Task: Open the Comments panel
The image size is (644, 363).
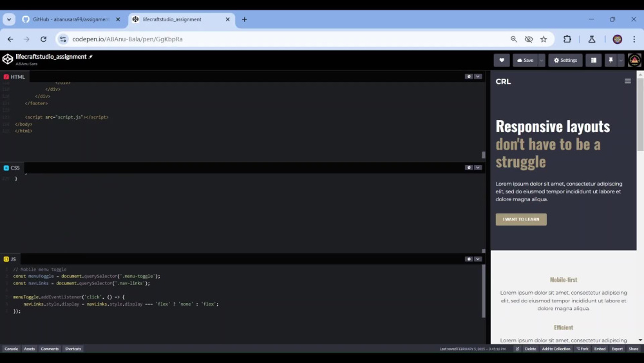Action: coord(50,349)
